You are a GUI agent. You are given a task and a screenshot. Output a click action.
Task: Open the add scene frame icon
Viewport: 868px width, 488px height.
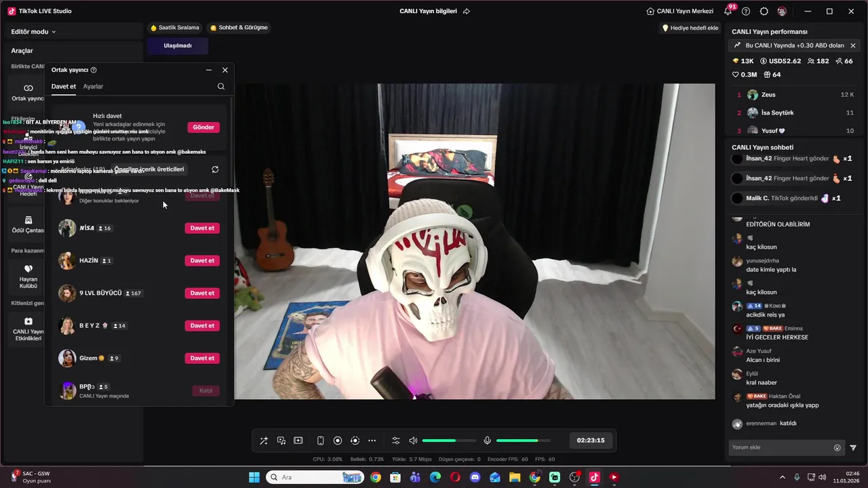[x=298, y=441]
